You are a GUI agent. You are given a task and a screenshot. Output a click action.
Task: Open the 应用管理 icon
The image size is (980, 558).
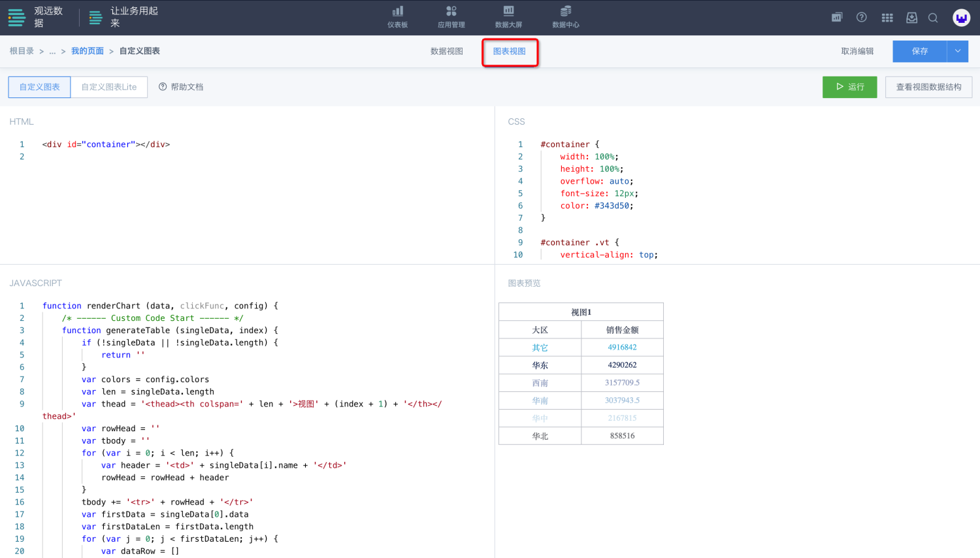(451, 17)
